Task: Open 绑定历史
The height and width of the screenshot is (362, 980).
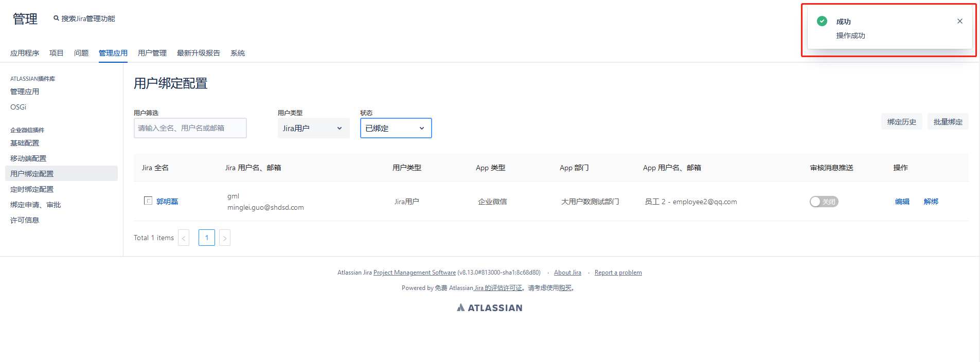Action: point(901,122)
